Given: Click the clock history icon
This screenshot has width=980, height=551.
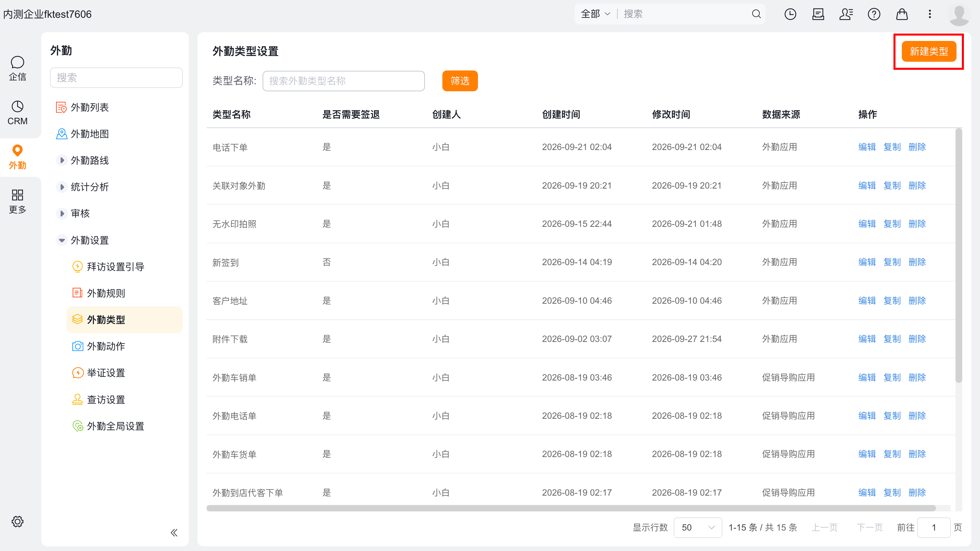Looking at the screenshot, I should (x=790, y=14).
